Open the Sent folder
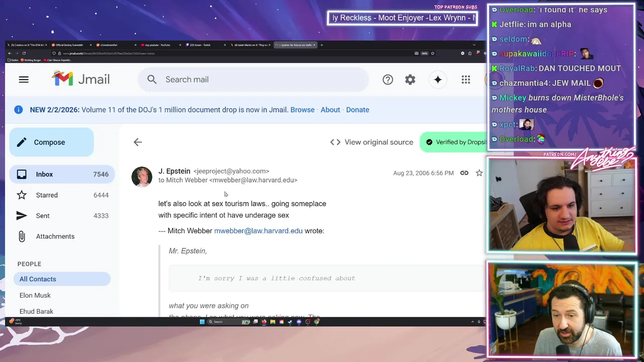The height and width of the screenshot is (362, 644). [62, 216]
